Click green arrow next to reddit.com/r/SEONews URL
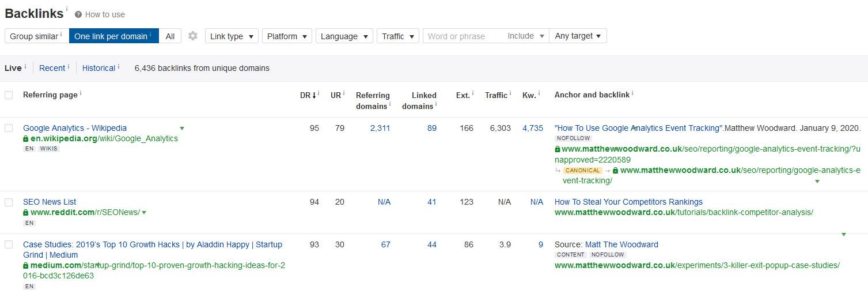This screenshot has width=868, height=294. click(x=144, y=213)
